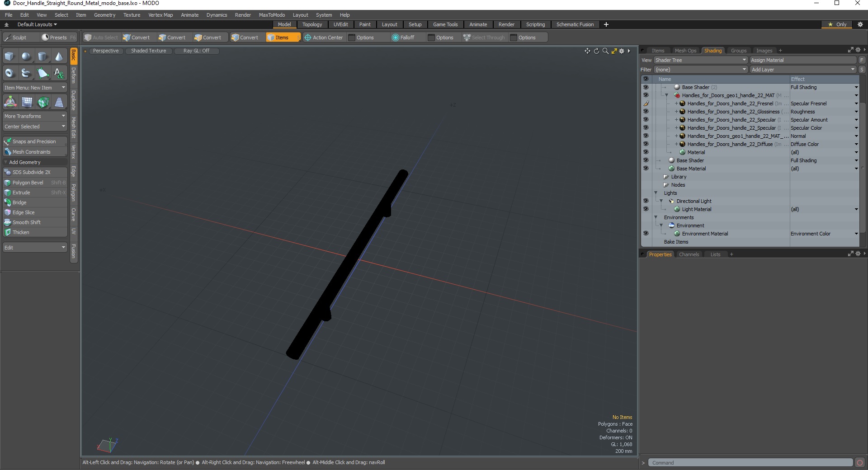Add a new layout tab with the plus icon
The image size is (868, 470).
(x=606, y=24)
